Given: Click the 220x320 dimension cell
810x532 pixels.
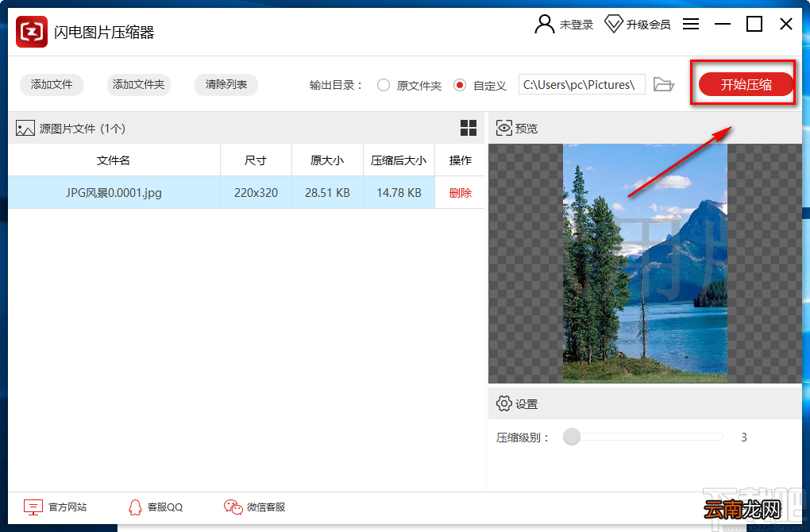Looking at the screenshot, I should click(x=256, y=193).
